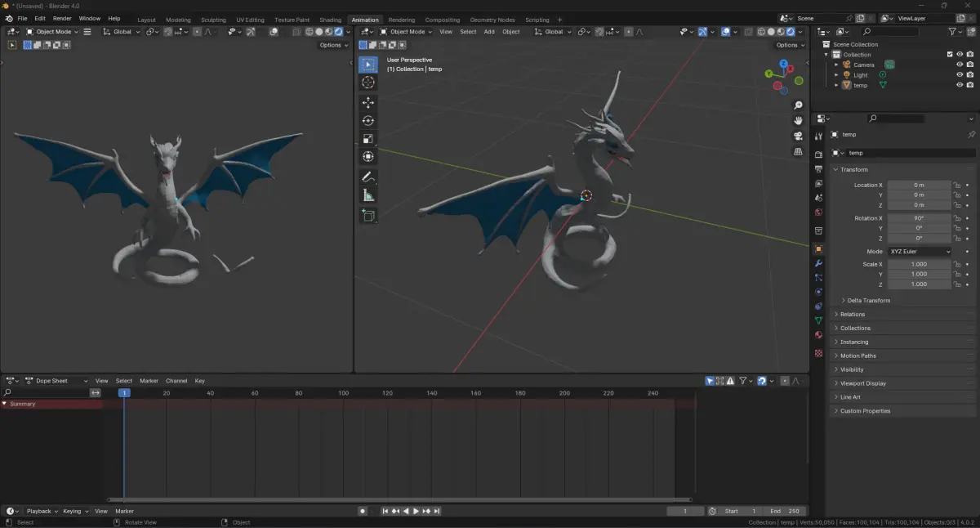Open the Physics properties tab

(818, 292)
